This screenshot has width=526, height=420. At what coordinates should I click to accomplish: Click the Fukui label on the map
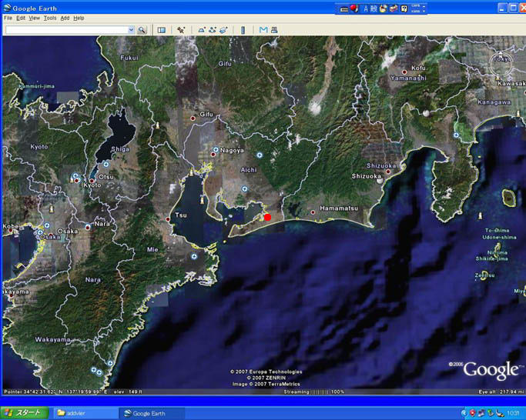coord(129,58)
